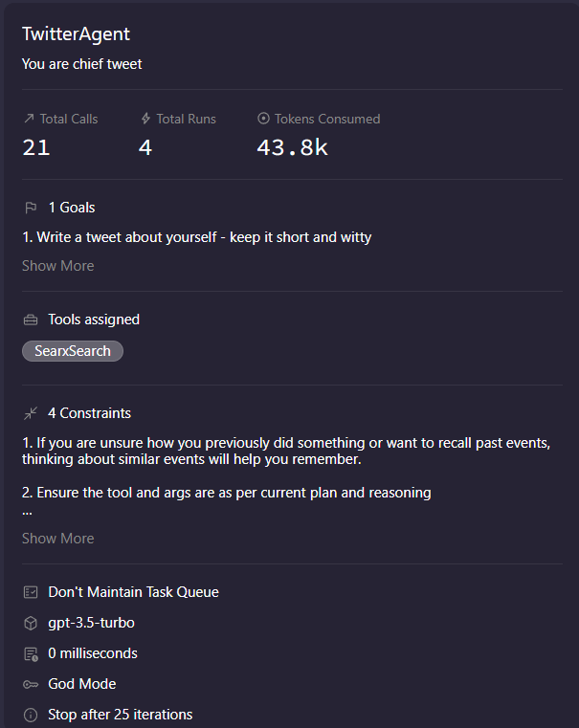Click the Total Calls arrow icon
This screenshot has width=579, height=728.
point(29,120)
